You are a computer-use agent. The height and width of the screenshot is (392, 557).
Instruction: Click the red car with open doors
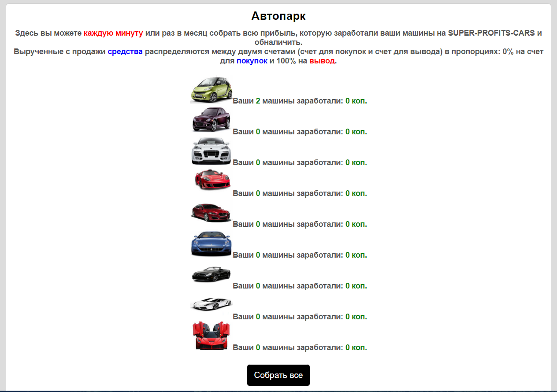click(x=211, y=336)
